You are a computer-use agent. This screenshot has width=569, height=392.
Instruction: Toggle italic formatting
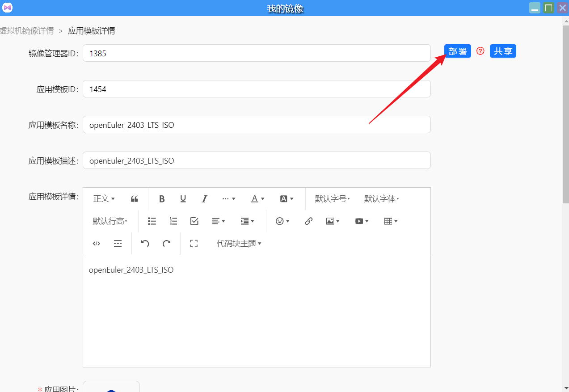pyautogui.click(x=204, y=199)
